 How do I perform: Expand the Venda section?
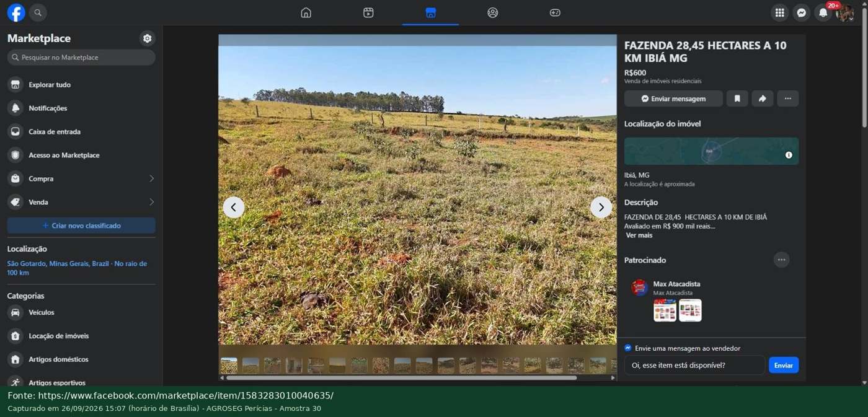coord(81,202)
